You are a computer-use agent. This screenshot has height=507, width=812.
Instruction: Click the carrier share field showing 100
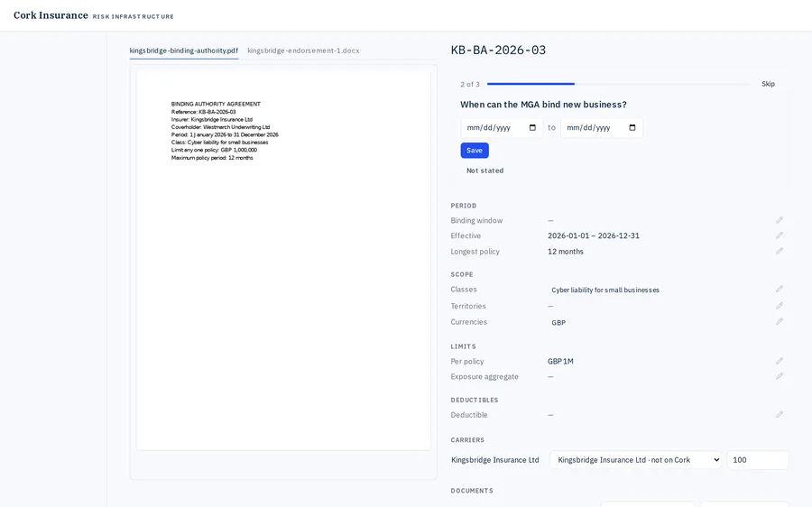[x=758, y=460]
